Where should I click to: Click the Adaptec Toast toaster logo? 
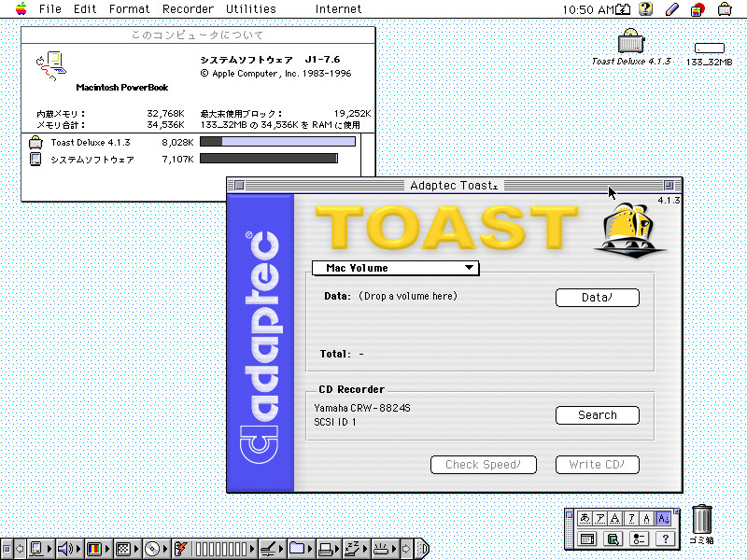[x=629, y=230]
